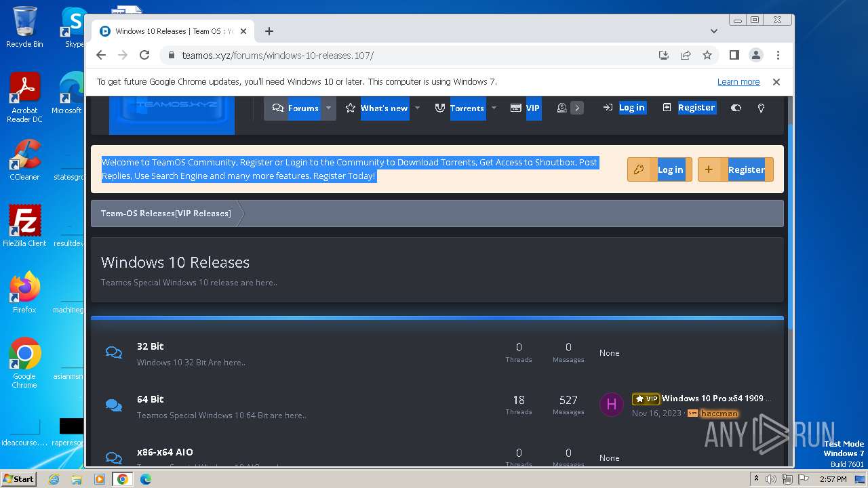Open haccman's user profile link

click(x=719, y=413)
